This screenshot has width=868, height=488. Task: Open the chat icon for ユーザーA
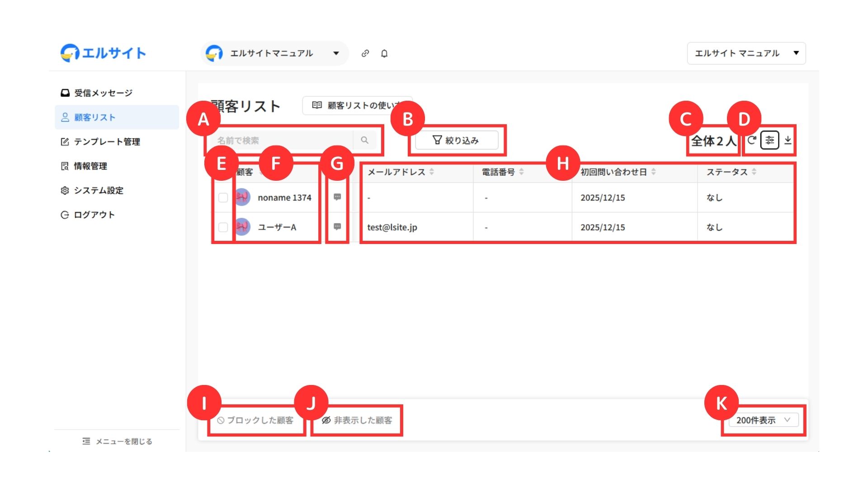pos(337,227)
